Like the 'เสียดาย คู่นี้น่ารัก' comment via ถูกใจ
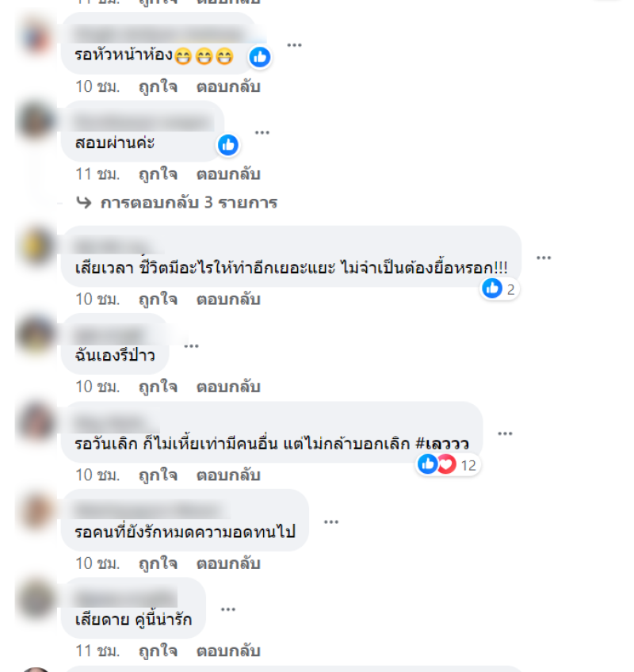634x672 pixels. (158, 651)
